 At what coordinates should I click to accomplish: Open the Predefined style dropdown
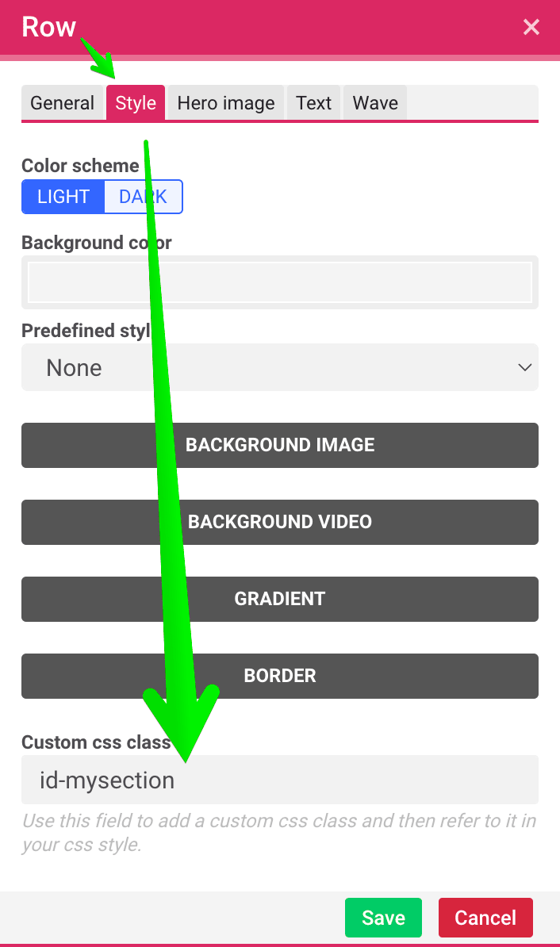[280, 367]
